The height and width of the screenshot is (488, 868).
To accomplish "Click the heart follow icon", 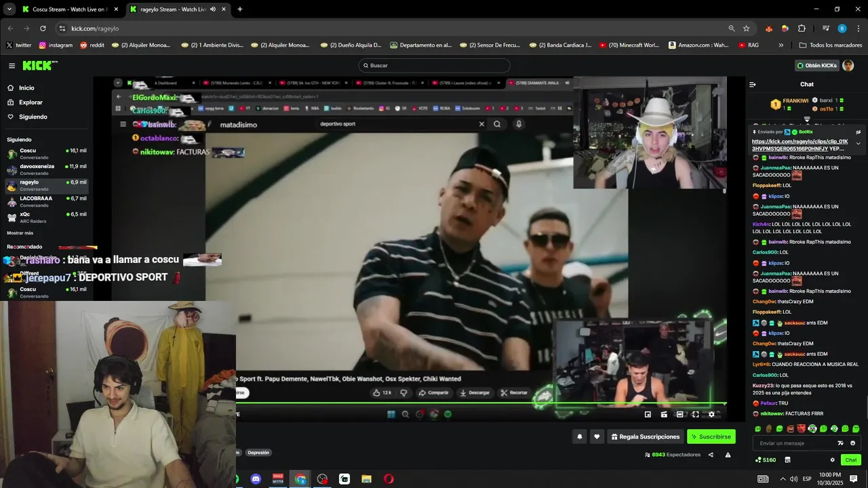I will click(597, 436).
